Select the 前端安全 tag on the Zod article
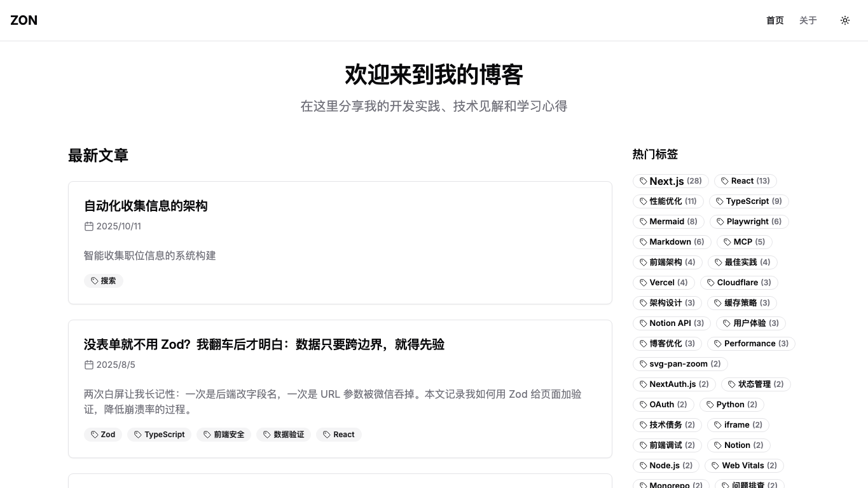The image size is (868, 488). 224,435
